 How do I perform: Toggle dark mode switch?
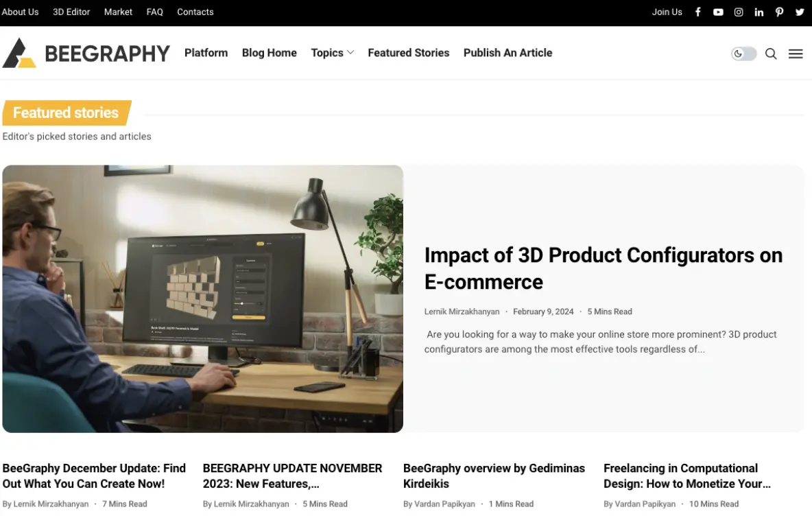tap(743, 53)
